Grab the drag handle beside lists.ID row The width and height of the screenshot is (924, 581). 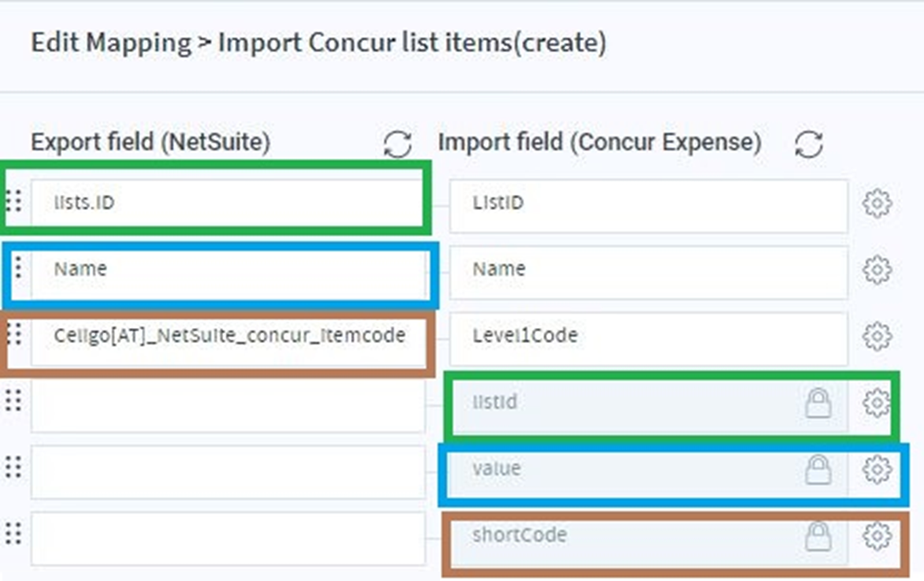pyautogui.click(x=13, y=201)
